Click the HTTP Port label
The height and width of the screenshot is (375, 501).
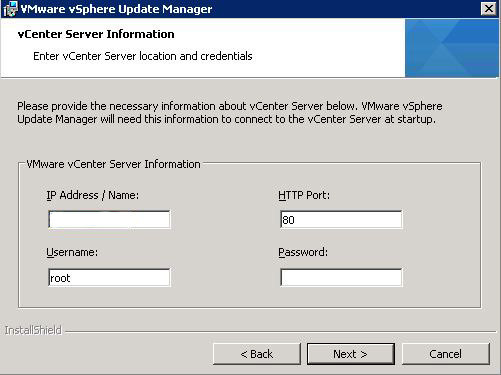pyautogui.click(x=304, y=195)
